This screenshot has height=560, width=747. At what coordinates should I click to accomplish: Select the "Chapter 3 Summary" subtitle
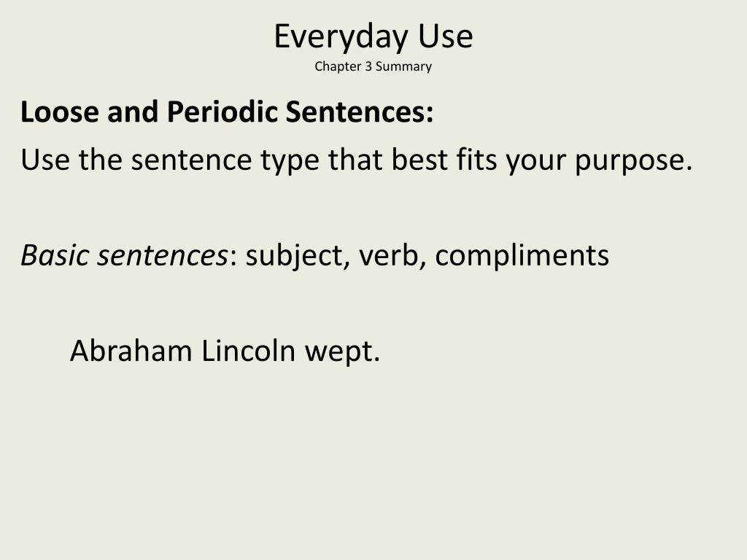pos(373,66)
